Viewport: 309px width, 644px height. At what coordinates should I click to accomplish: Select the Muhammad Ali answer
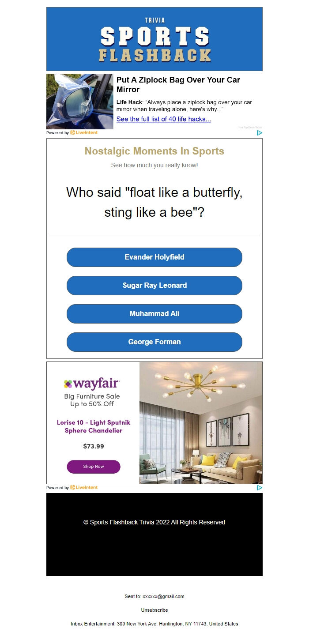tap(154, 313)
